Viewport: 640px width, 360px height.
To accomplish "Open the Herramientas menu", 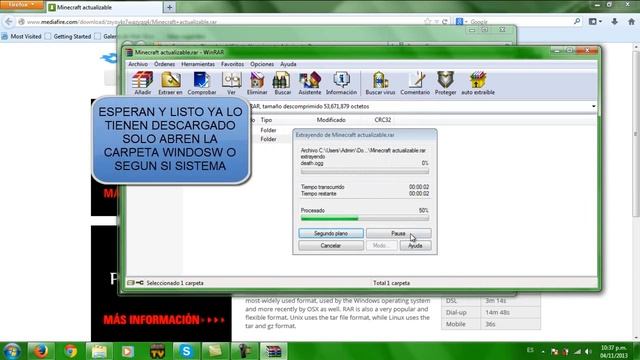I will (198, 64).
